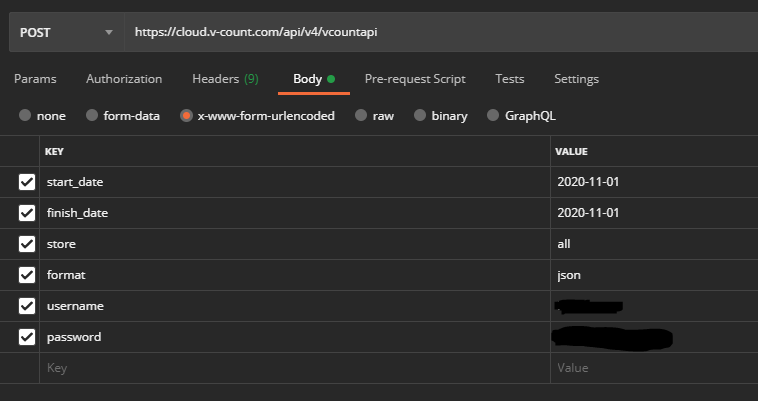Viewport: 758px width, 401px height.
Task: Click the redacted username value cell
Action: 655,306
